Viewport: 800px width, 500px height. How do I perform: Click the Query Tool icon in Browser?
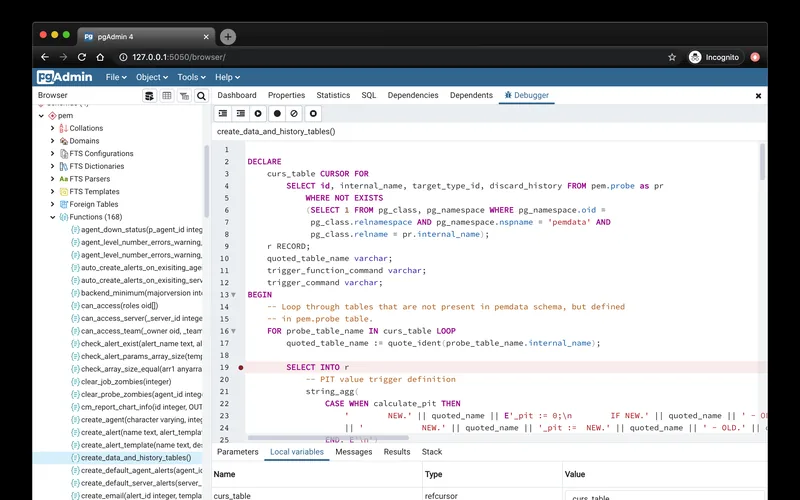pos(149,96)
